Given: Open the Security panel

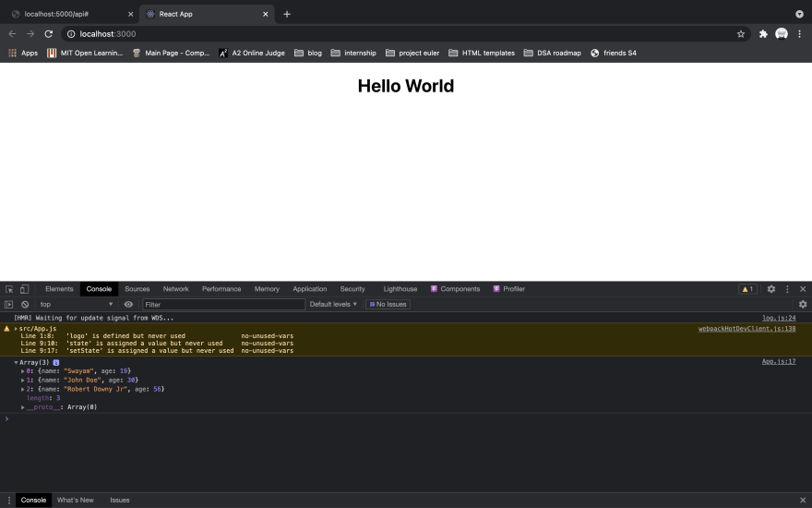Looking at the screenshot, I should (352, 289).
